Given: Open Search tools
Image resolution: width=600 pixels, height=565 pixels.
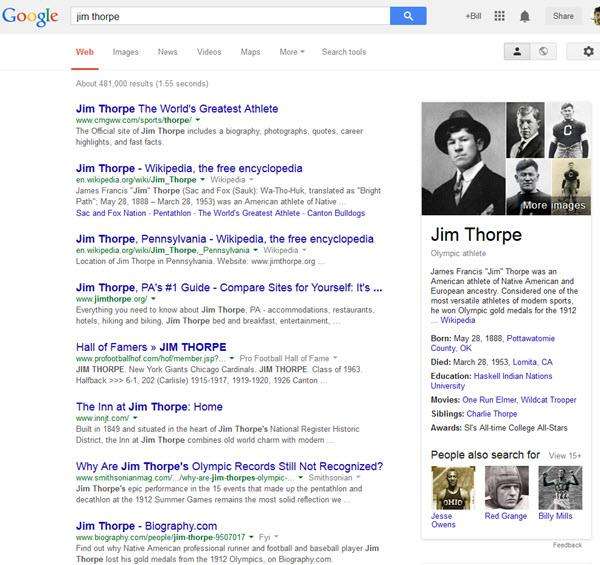Looking at the screenshot, I should click(x=344, y=52).
